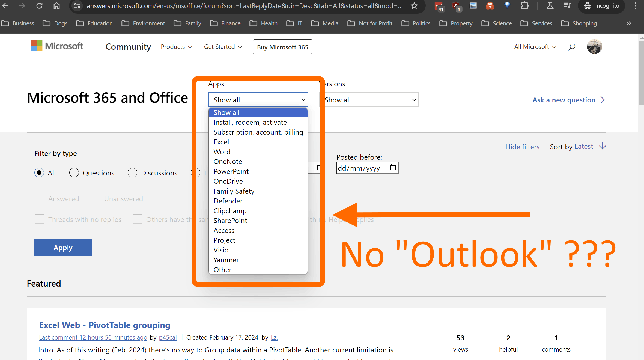Bookmark page with star icon
The image size is (644, 360).
click(x=414, y=6)
